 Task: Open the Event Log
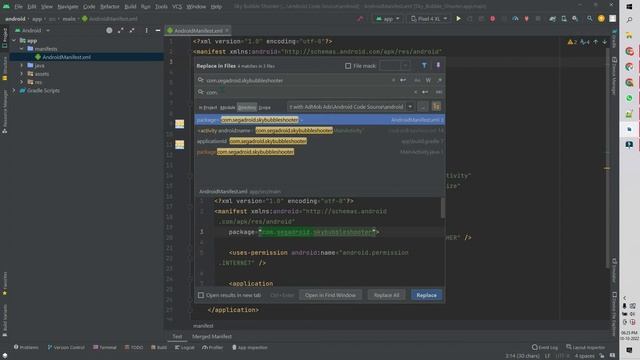pyautogui.click(x=544, y=348)
